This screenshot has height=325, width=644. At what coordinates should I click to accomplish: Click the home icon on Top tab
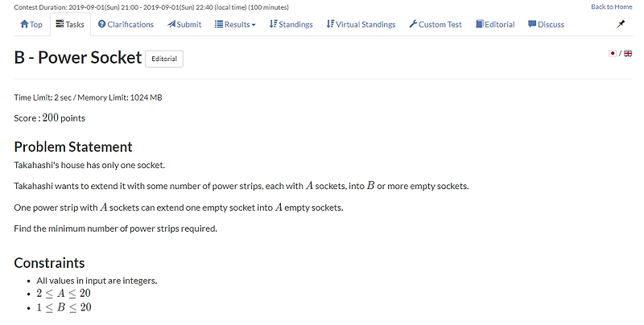point(24,24)
